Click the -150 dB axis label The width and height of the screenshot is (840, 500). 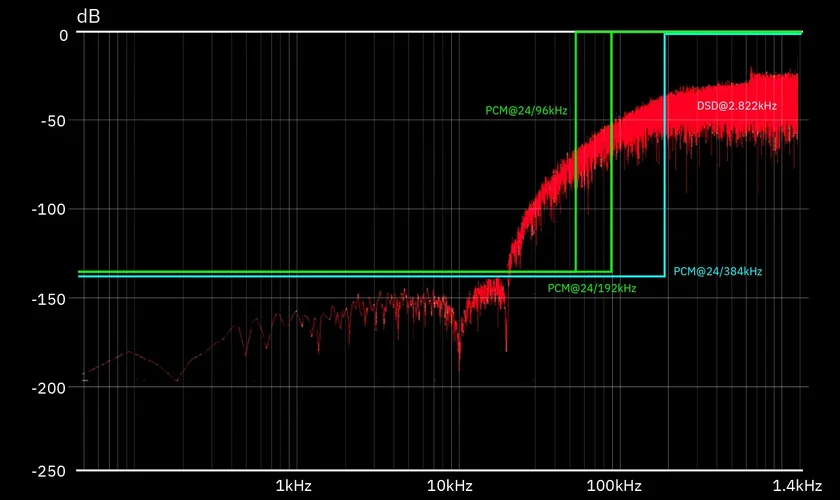(x=50, y=299)
